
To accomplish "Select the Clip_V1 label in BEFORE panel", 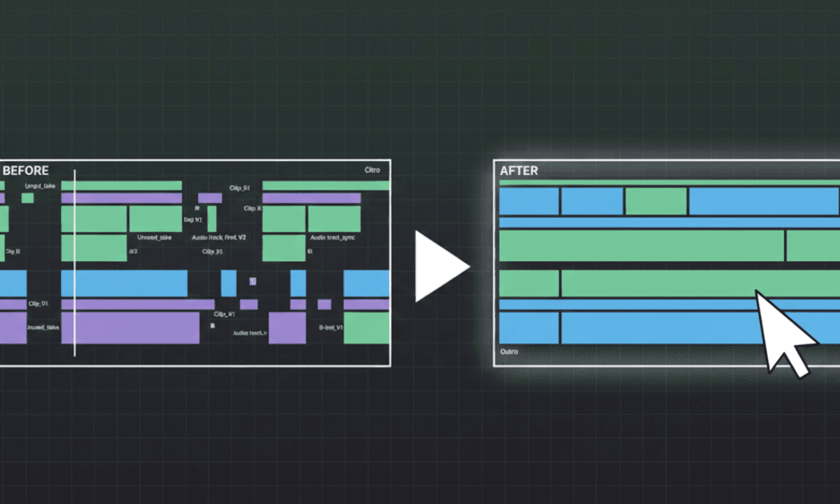I will (225, 313).
